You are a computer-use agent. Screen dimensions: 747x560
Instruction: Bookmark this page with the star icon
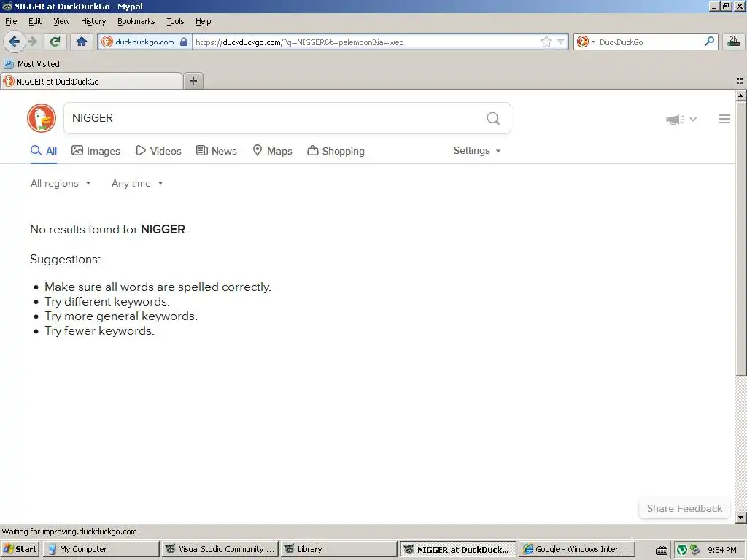pos(546,42)
